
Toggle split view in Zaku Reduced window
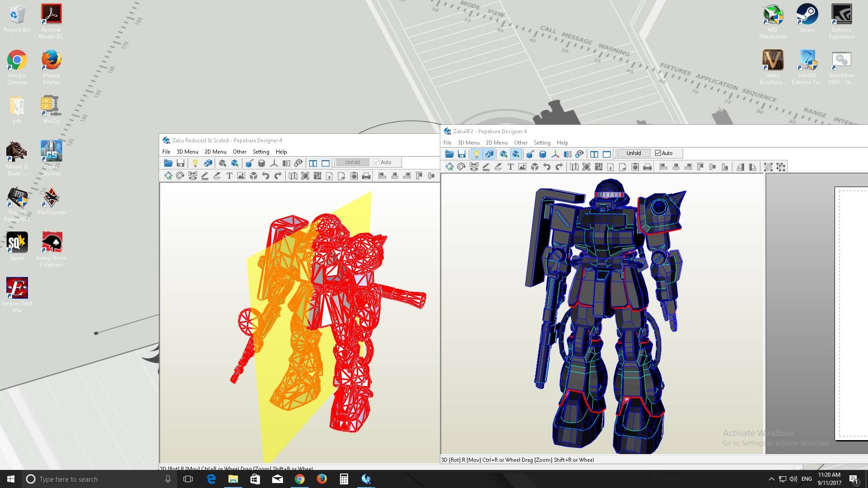313,163
